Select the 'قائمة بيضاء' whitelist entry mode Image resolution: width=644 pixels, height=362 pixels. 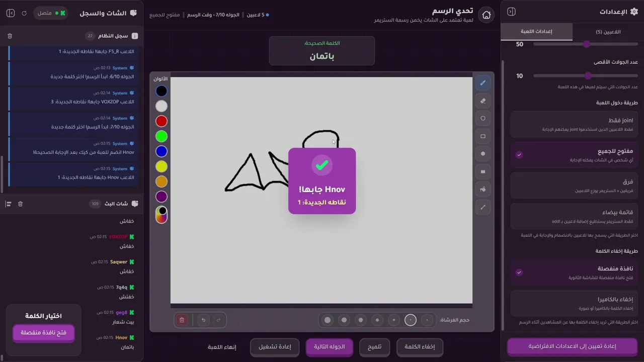tap(574, 216)
